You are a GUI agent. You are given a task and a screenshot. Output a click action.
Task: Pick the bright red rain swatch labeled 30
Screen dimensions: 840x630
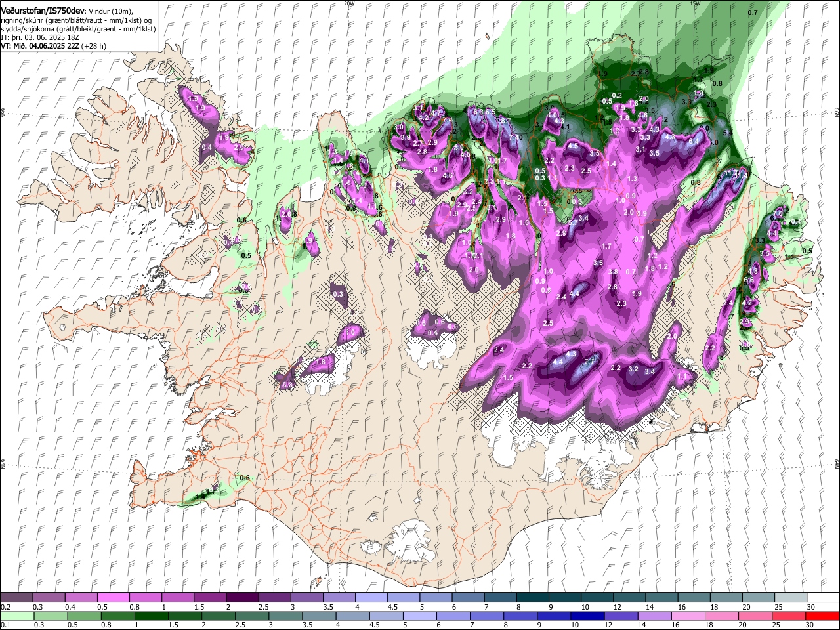[822, 616]
